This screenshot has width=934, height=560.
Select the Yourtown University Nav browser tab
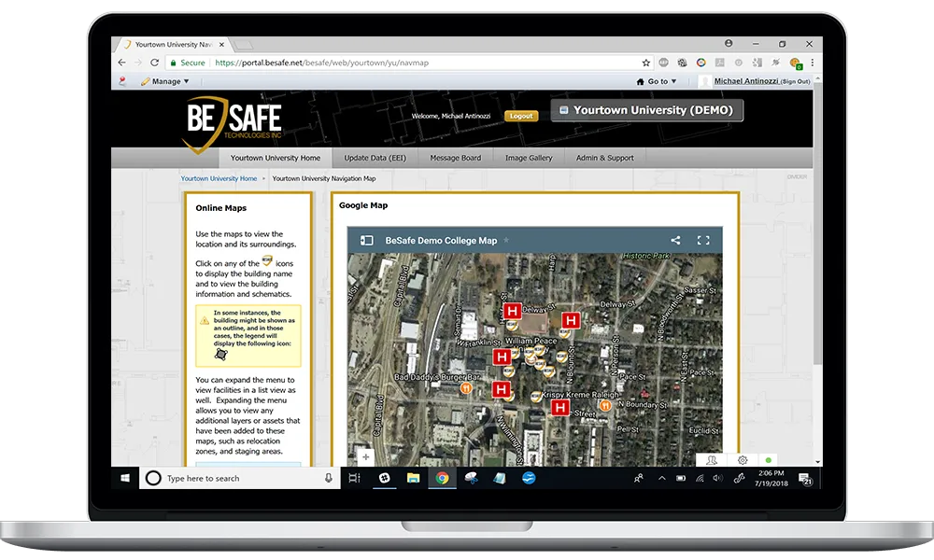pyautogui.click(x=173, y=45)
